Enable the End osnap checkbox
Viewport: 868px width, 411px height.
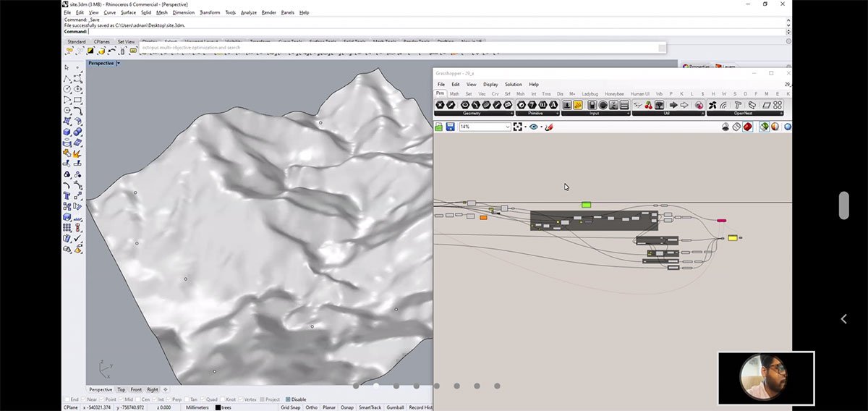click(66, 399)
